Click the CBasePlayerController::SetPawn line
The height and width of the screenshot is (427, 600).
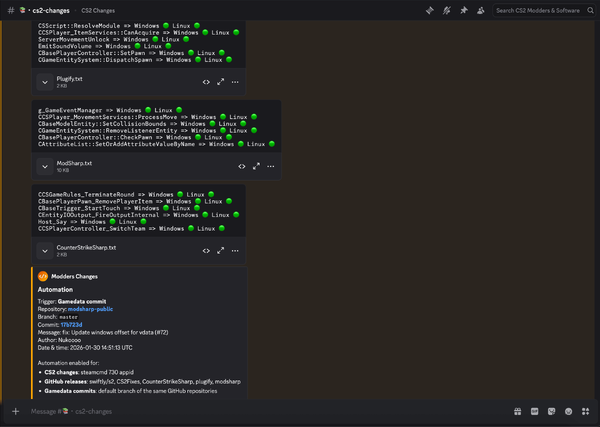(x=131, y=53)
